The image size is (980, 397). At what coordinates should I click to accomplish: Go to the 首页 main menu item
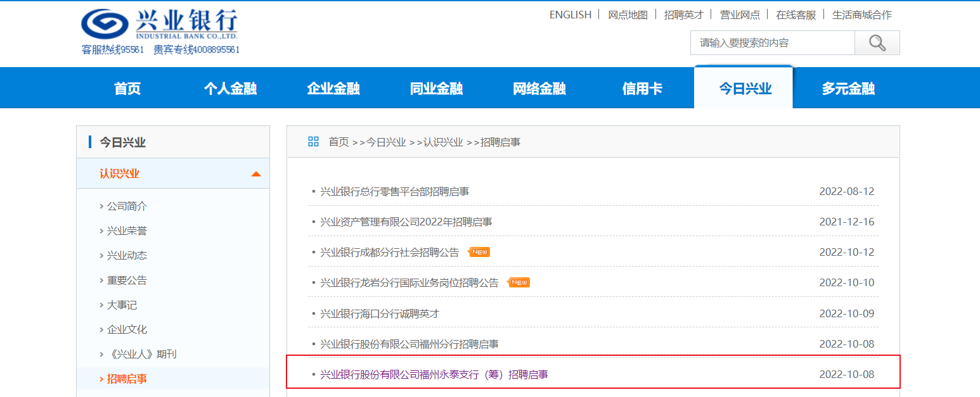point(127,89)
